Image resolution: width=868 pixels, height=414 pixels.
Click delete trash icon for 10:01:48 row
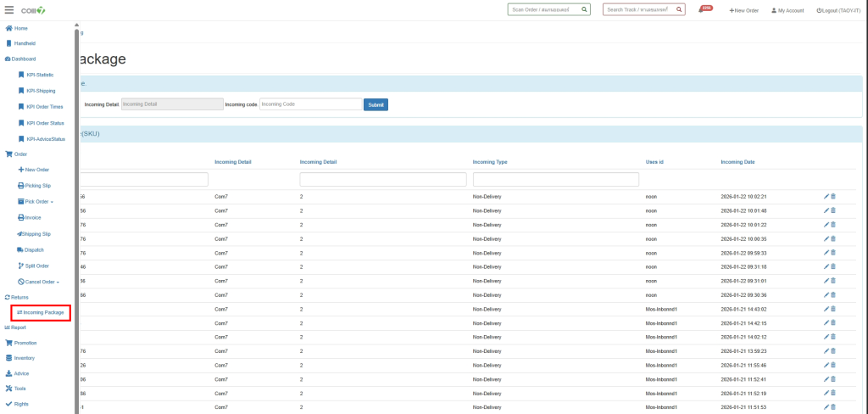tap(833, 210)
